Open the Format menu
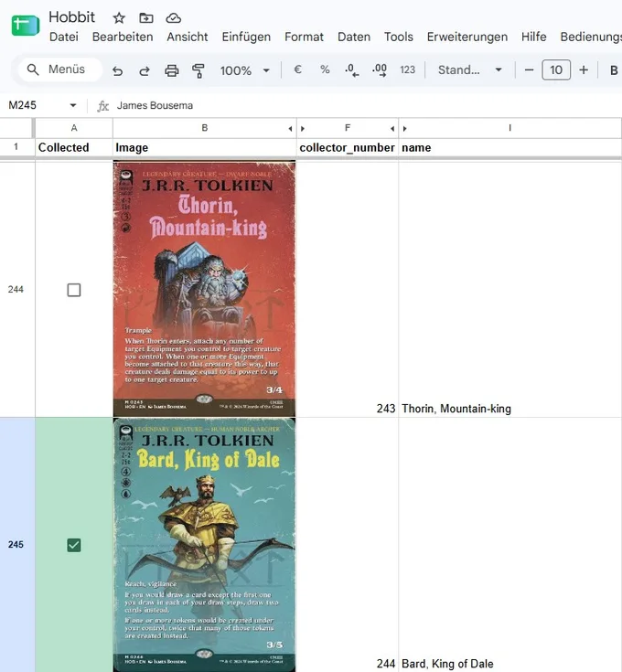The width and height of the screenshot is (622, 672). (x=304, y=37)
